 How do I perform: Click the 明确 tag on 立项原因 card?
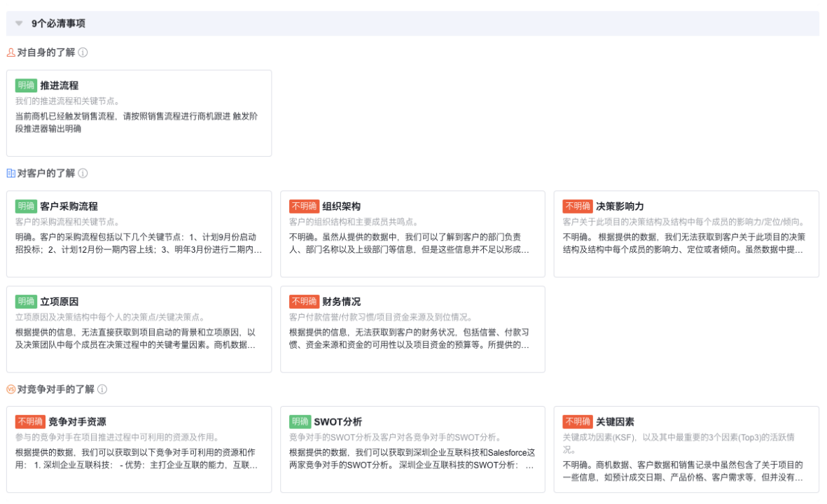[x=26, y=302]
